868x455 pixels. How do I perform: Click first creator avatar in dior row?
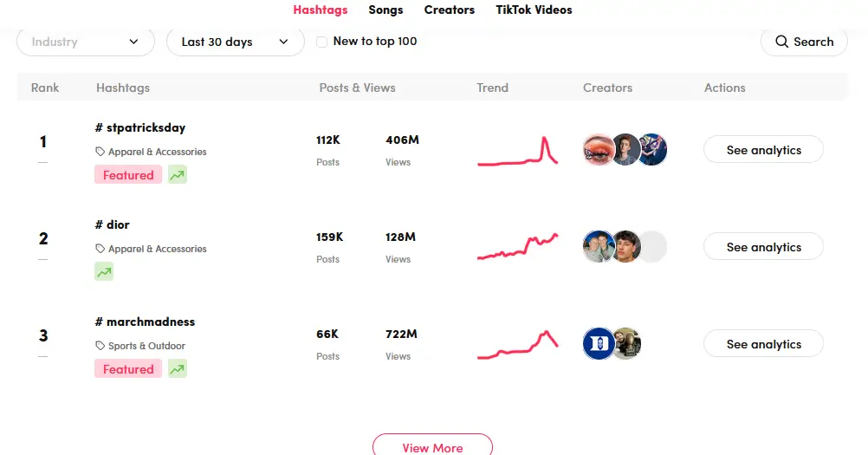tap(599, 247)
